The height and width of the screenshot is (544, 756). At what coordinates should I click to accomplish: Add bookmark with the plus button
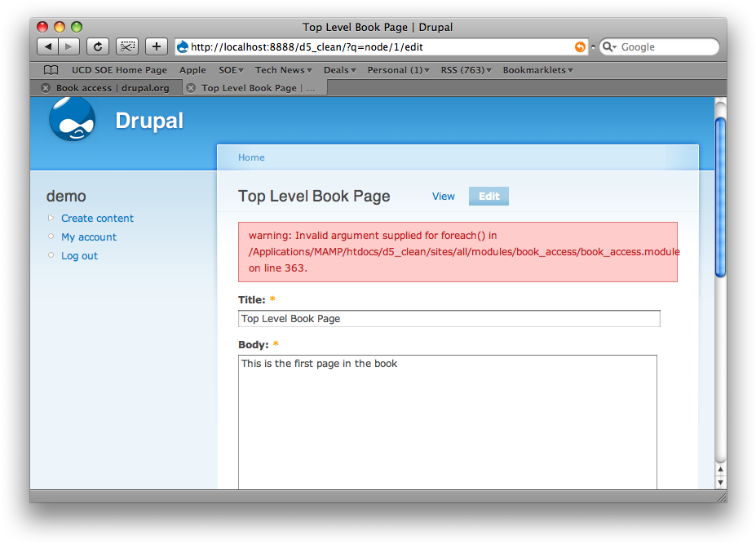click(x=156, y=47)
